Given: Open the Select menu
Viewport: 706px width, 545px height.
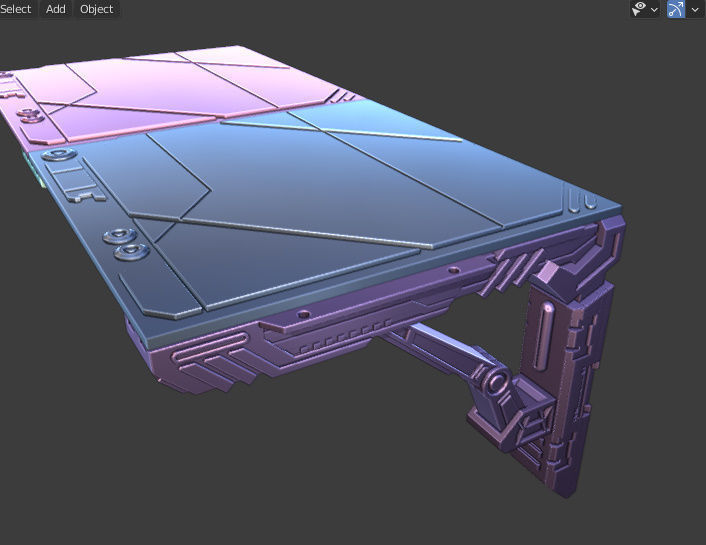Looking at the screenshot, I should pos(16,9).
